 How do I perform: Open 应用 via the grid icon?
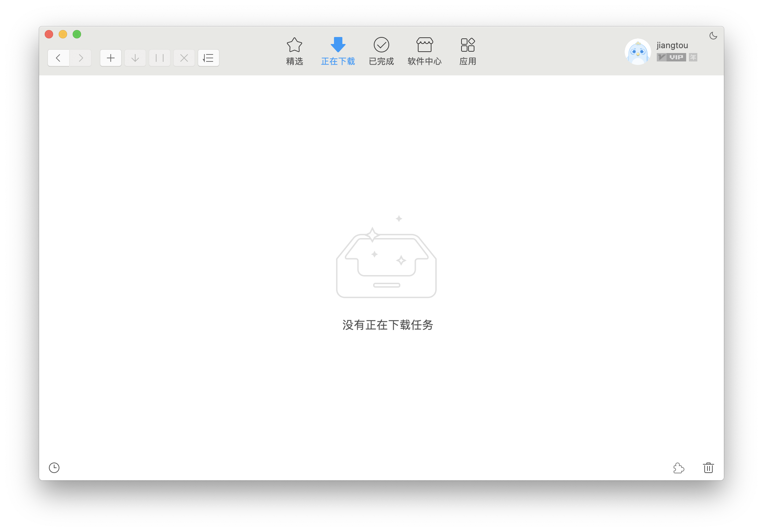[x=468, y=45]
